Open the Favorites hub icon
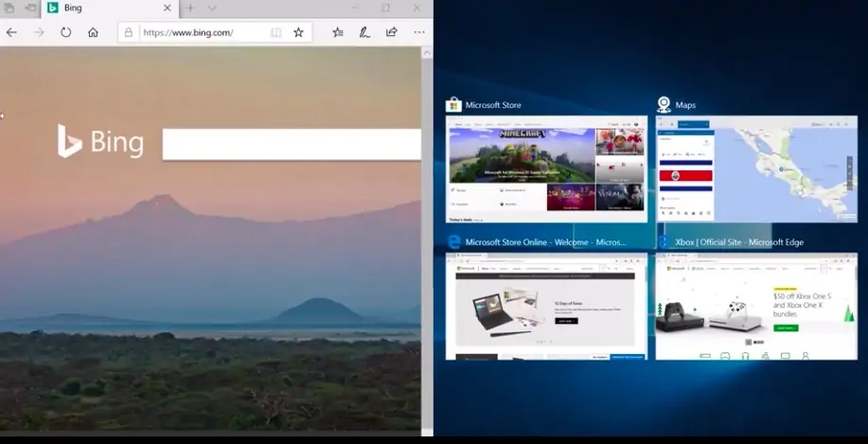Viewport: 868px width, 444px height. (338, 32)
